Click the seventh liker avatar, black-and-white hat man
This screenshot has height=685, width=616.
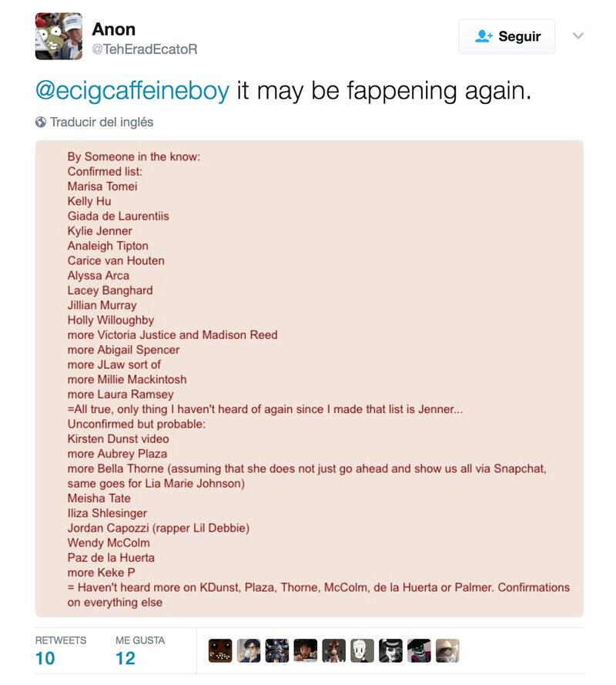390,650
